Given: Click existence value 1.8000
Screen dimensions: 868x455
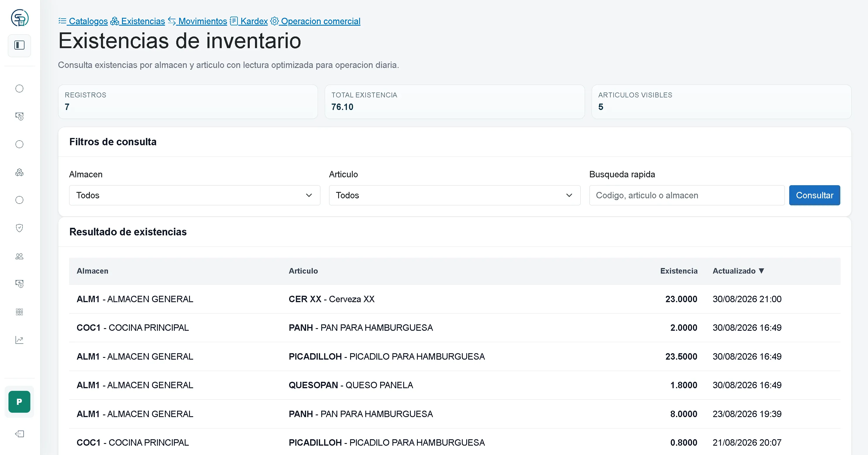Looking at the screenshot, I should (683, 385).
